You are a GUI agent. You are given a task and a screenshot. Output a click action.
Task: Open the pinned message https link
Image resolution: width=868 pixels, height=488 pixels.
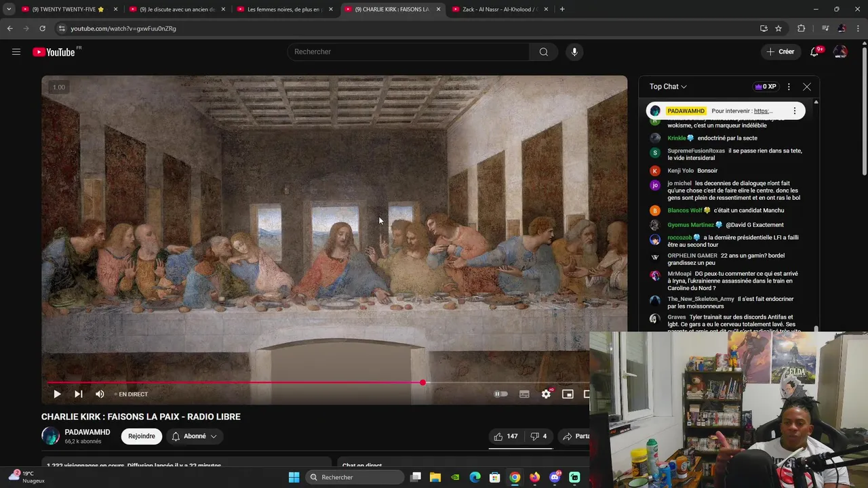point(763,111)
